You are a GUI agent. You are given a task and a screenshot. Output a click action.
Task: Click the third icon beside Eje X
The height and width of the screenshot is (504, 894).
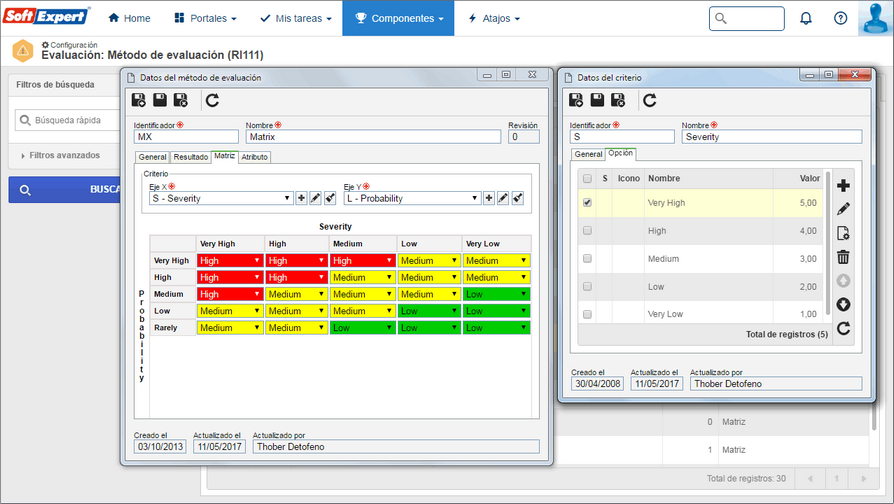(330, 198)
